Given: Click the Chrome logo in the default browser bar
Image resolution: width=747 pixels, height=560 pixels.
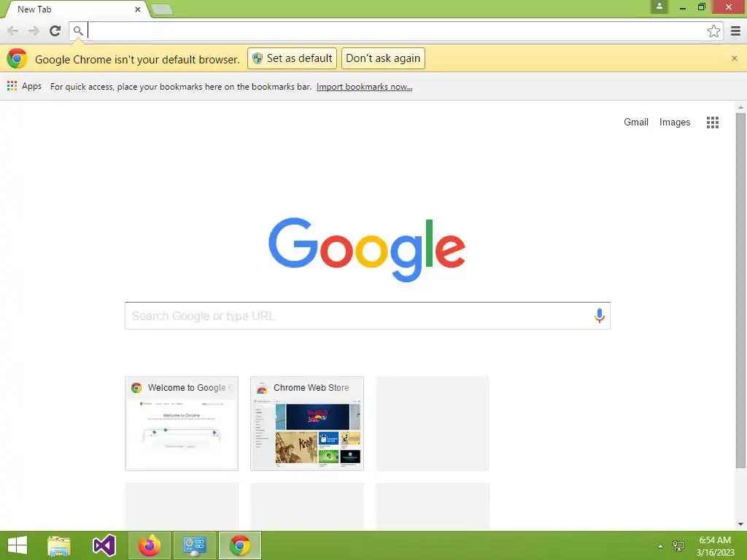Looking at the screenshot, I should [18, 58].
